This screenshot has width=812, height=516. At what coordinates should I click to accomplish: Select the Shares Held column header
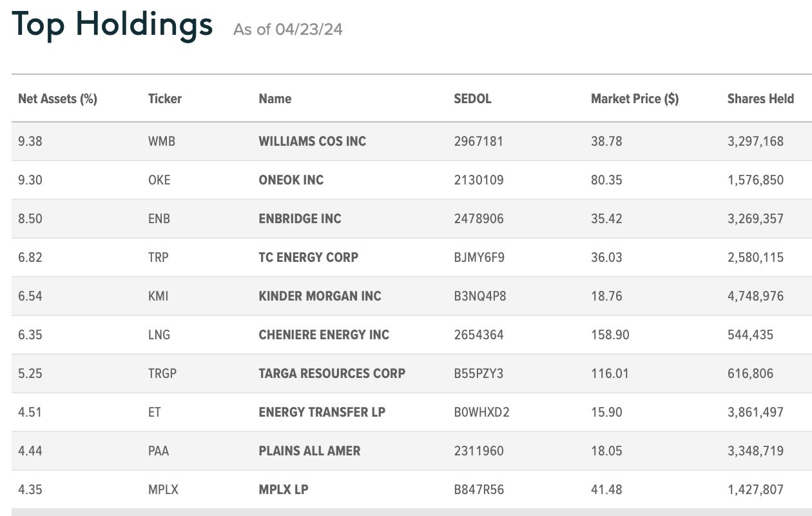760,99
